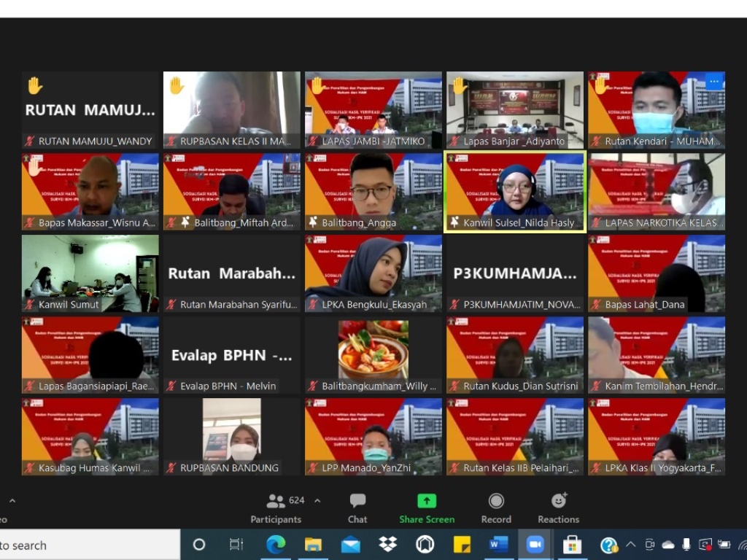The width and height of the screenshot is (747, 560).
Task: Open the Reactions menu
Action: pyautogui.click(x=559, y=508)
